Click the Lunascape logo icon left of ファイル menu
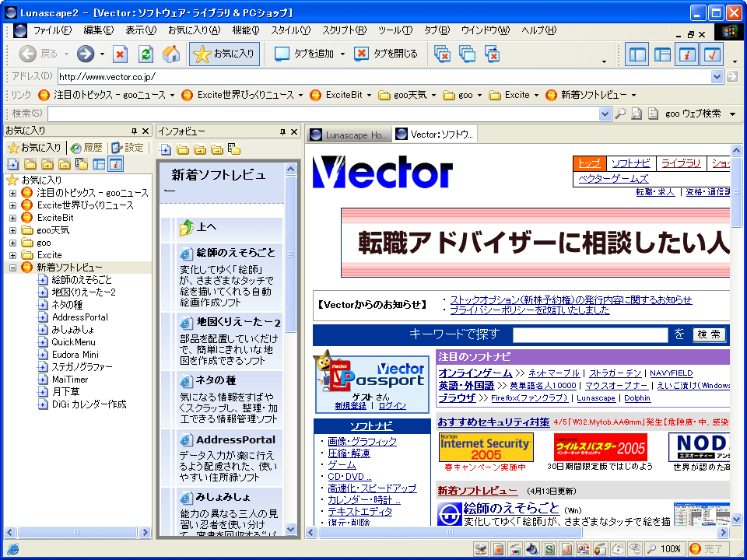This screenshot has width=747, height=560. point(20,31)
